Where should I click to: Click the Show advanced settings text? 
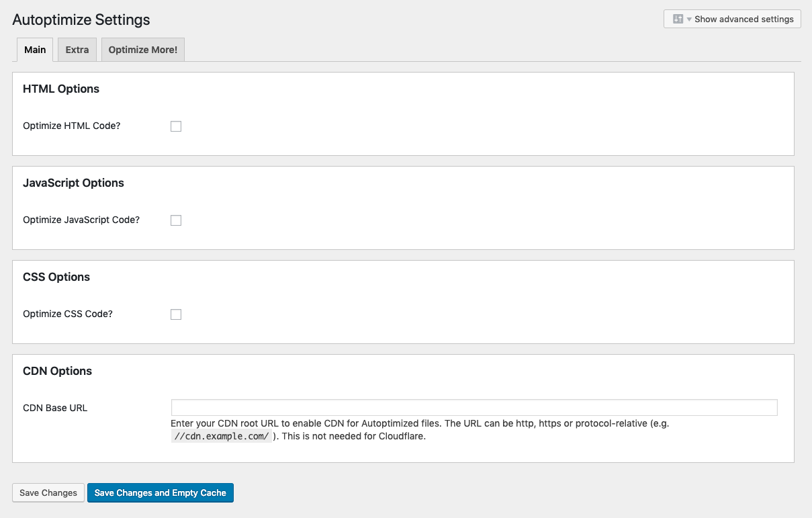tap(743, 19)
